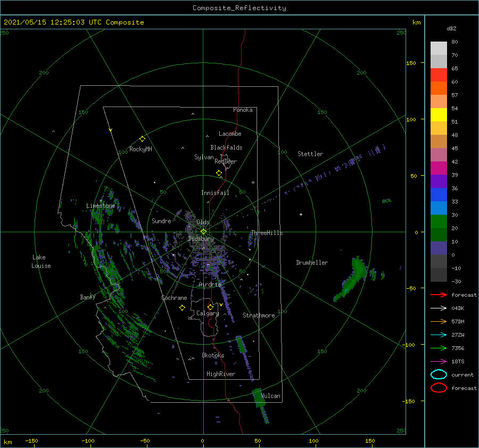Click the Composite_Reflectivity title
This screenshot has width=479, height=448.
(239, 8)
